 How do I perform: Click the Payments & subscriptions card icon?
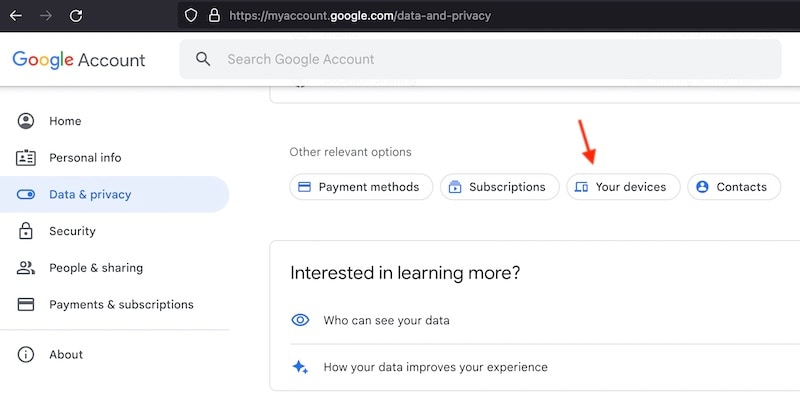click(x=26, y=304)
